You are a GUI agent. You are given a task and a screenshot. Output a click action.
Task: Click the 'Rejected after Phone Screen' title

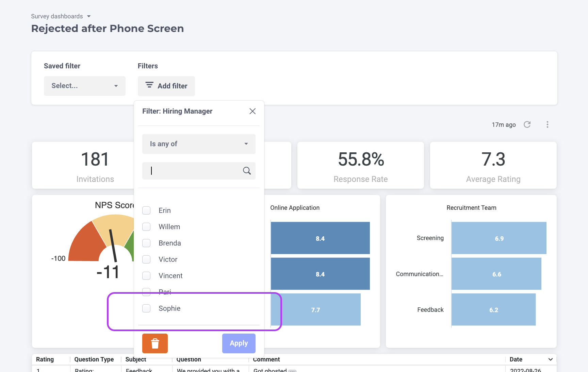pos(108,29)
